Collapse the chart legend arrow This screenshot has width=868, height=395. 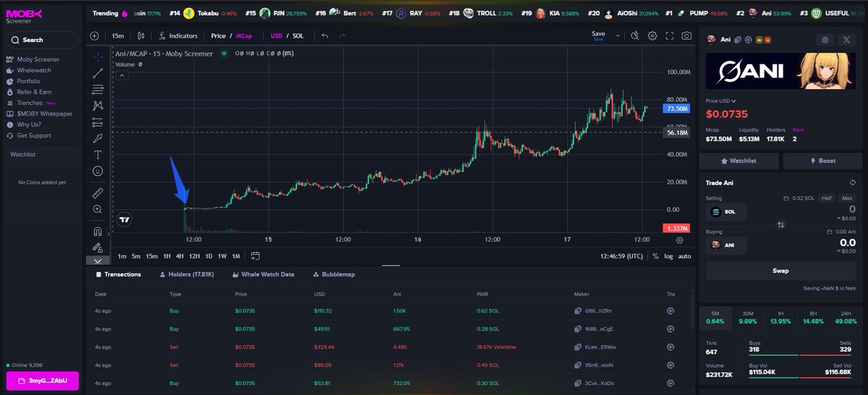click(x=122, y=75)
